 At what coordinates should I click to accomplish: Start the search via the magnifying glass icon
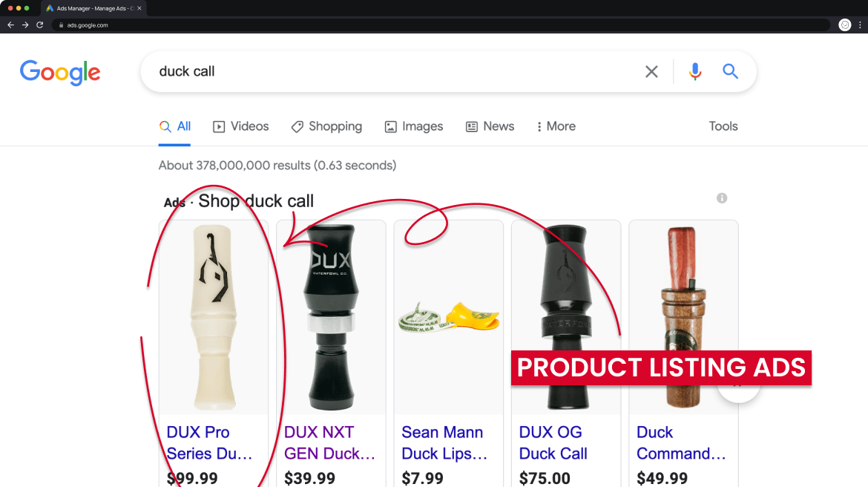pos(730,71)
